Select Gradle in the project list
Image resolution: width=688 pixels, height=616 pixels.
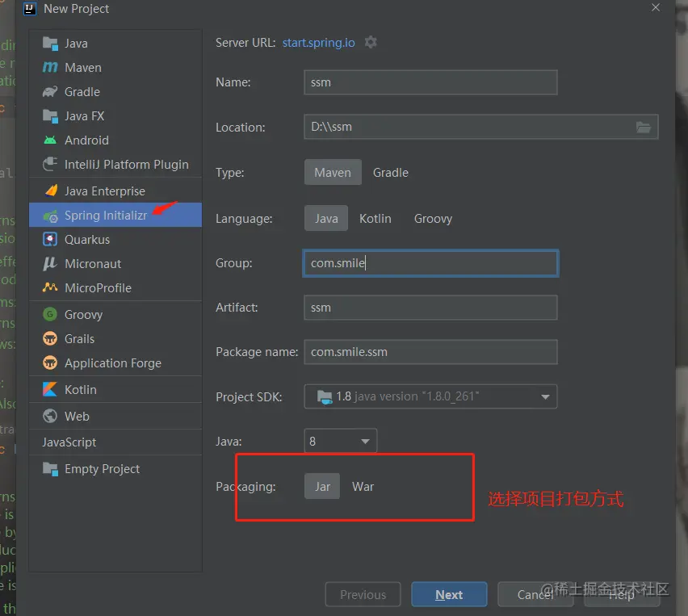pos(115,92)
